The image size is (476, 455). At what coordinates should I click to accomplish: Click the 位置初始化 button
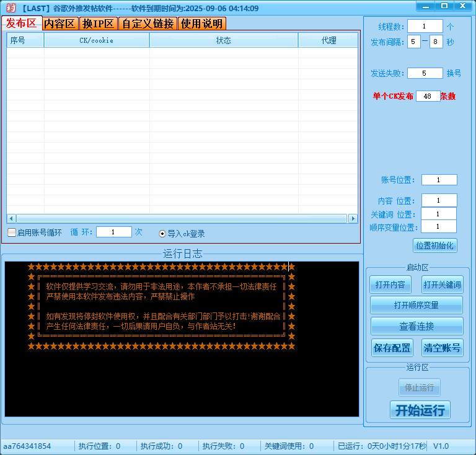[434, 245]
